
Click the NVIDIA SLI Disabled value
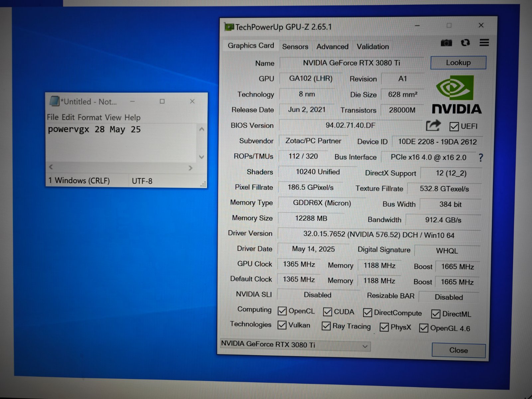(x=318, y=295)
